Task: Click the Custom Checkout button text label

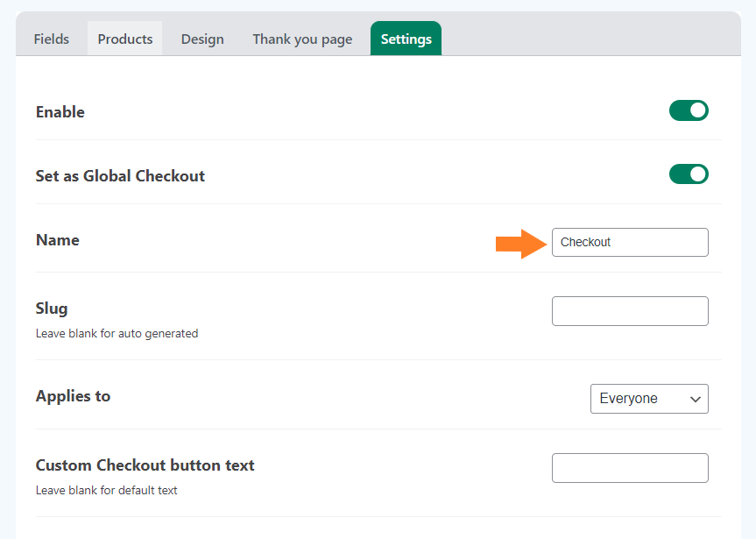Action: (145, 465)
